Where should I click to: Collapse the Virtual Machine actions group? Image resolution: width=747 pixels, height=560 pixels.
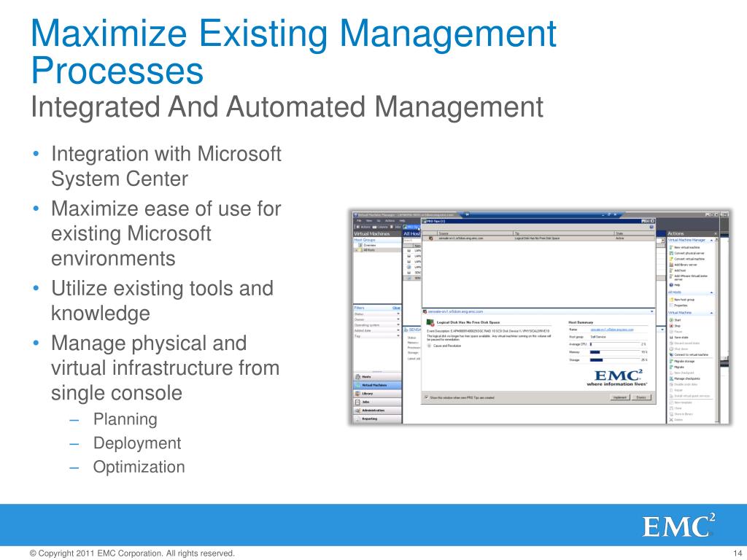click(712, 313)
